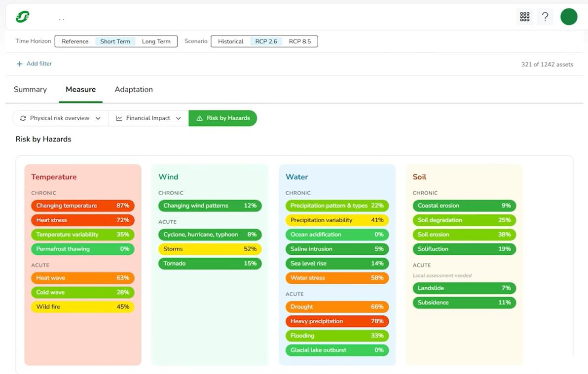Switch to the Summary tab

pyautogui.click(x=30, y=89)
